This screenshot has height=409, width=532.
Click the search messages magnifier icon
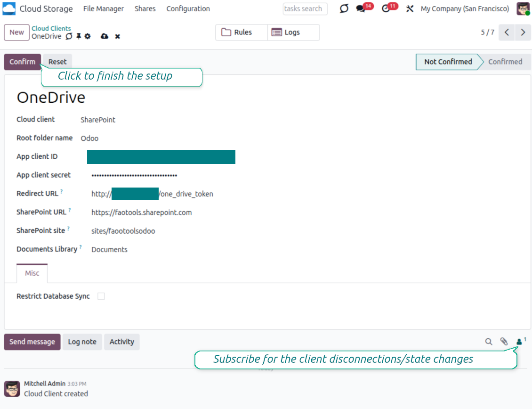pyautogui.click(x=489, y=342)
